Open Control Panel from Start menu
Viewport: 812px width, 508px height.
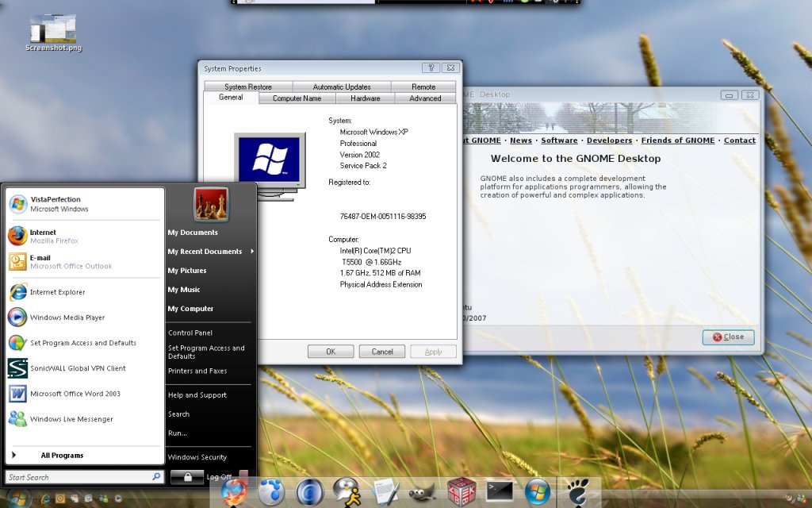(190, 333)
